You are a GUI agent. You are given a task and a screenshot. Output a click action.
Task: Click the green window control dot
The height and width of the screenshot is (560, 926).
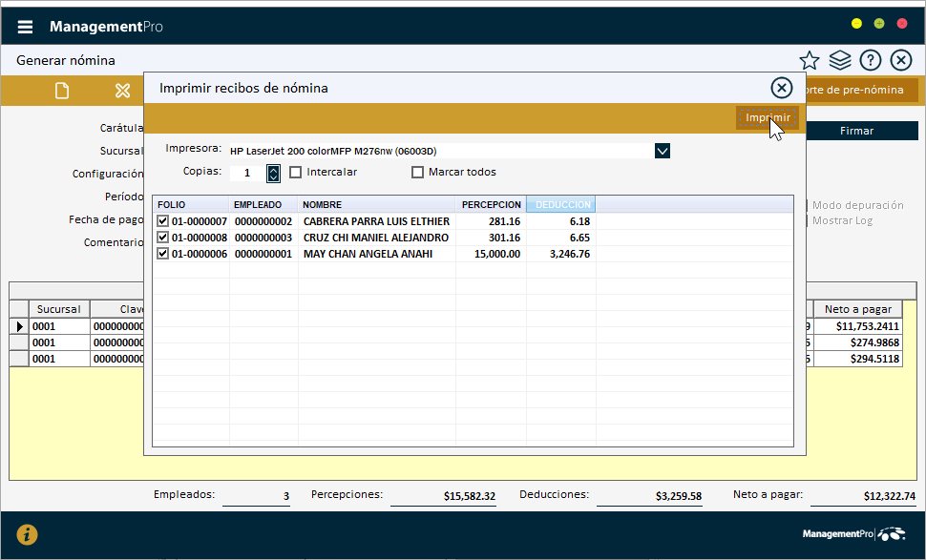coord(879,24)
